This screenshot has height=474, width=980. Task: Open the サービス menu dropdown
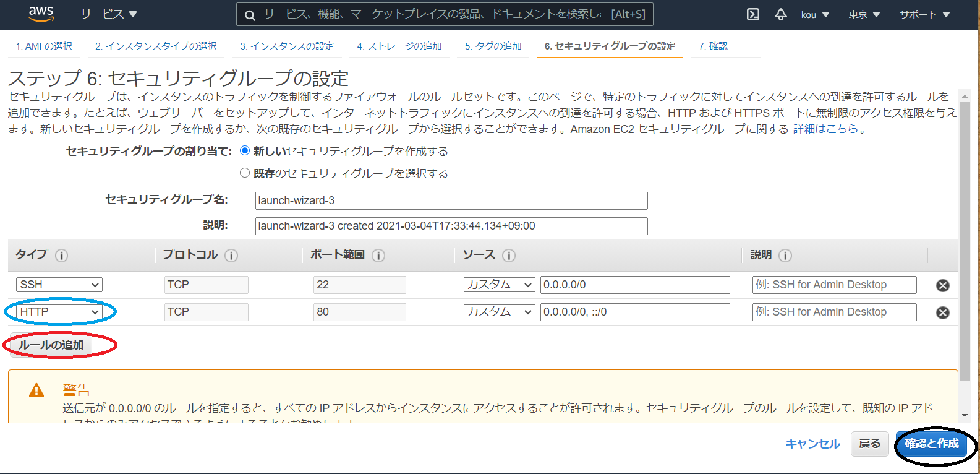coord(109,14)
